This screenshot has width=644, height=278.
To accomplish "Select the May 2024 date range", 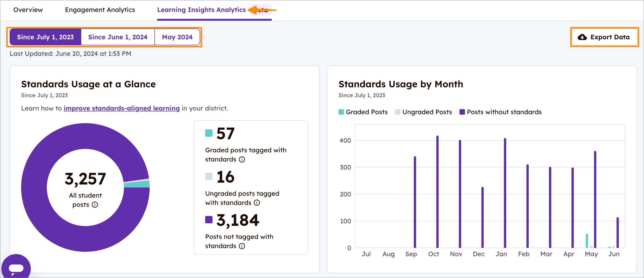I will click(177, 37).
